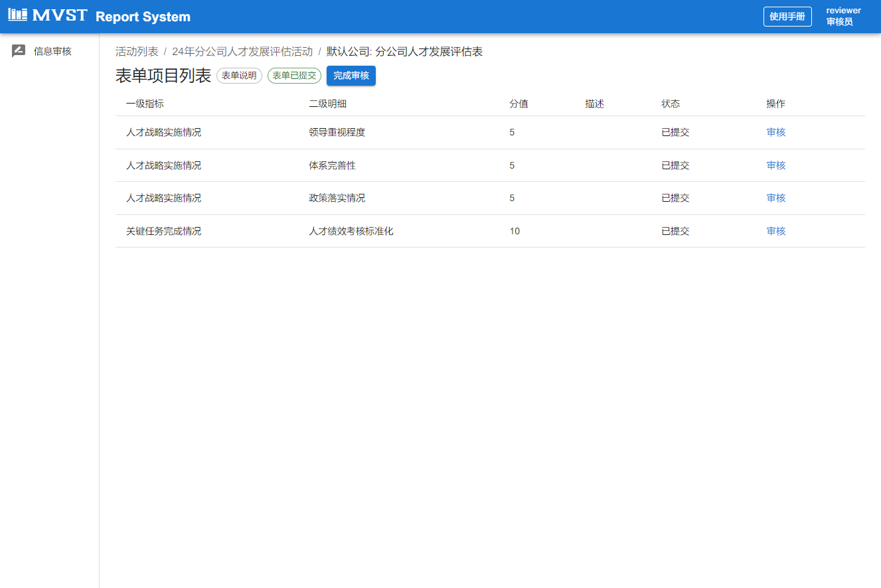881x588 pixels.
Task: Click the 关键任务完成情况 cell
Action: tap(163, 231)
